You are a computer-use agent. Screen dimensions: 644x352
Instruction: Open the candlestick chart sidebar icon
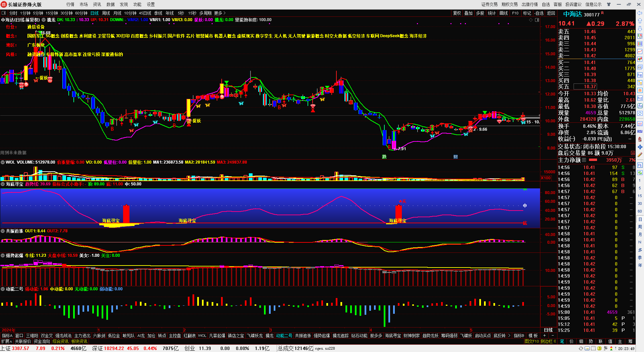click(640, 59)
